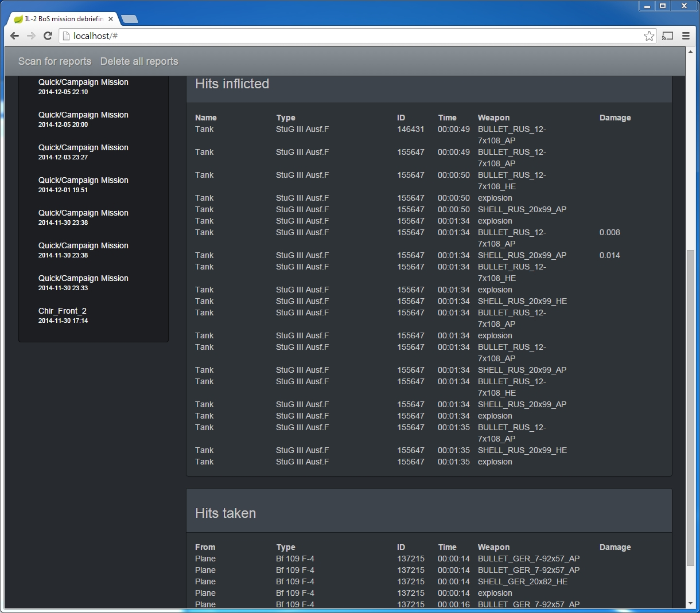This screenshot has height=613, width=700.
Task: Close the IL-2 BoS mission debriefing tab
Action: coord(111,19)
